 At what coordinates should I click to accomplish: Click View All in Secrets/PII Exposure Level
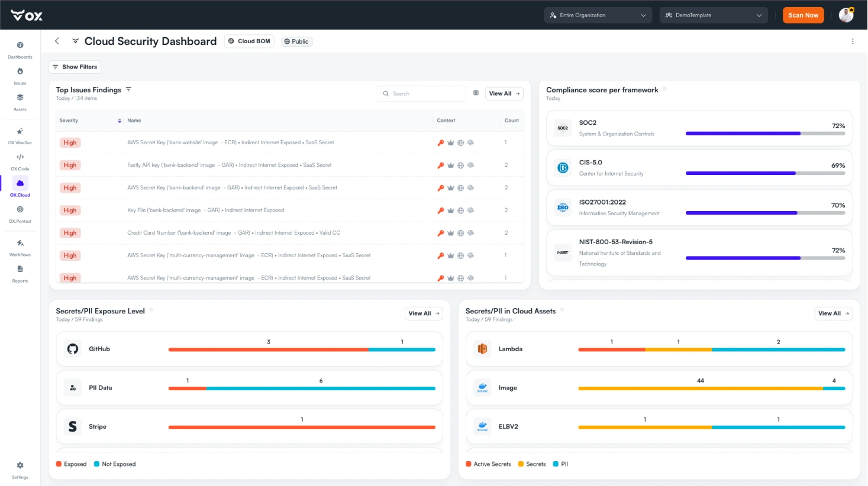(x=424, y=313)
